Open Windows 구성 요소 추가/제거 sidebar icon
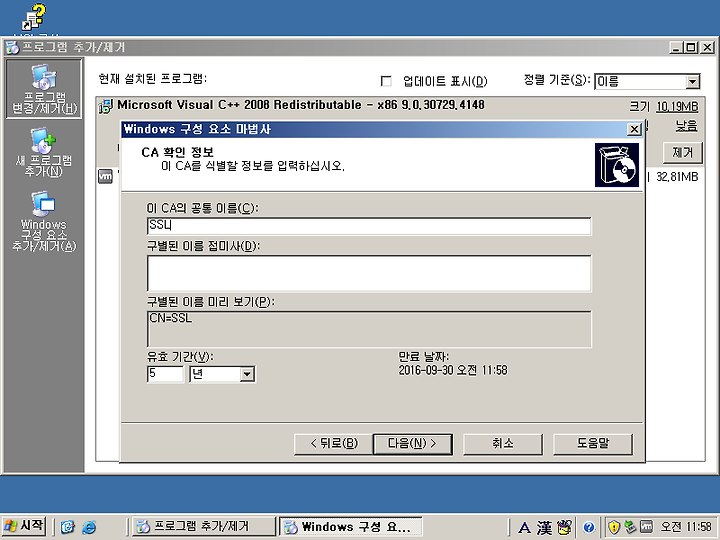The height and width of the screenshot is (540, 720). tap(44, 221)
